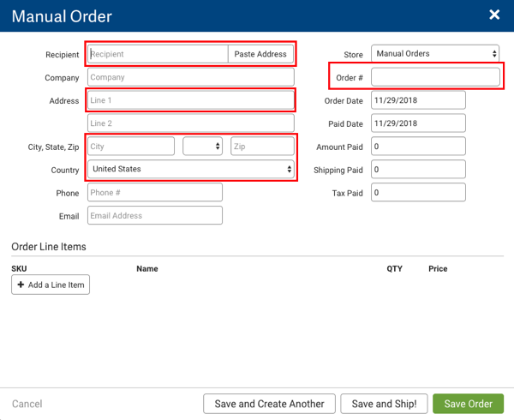Open the Country dropdown

click(x=191, y=170)
